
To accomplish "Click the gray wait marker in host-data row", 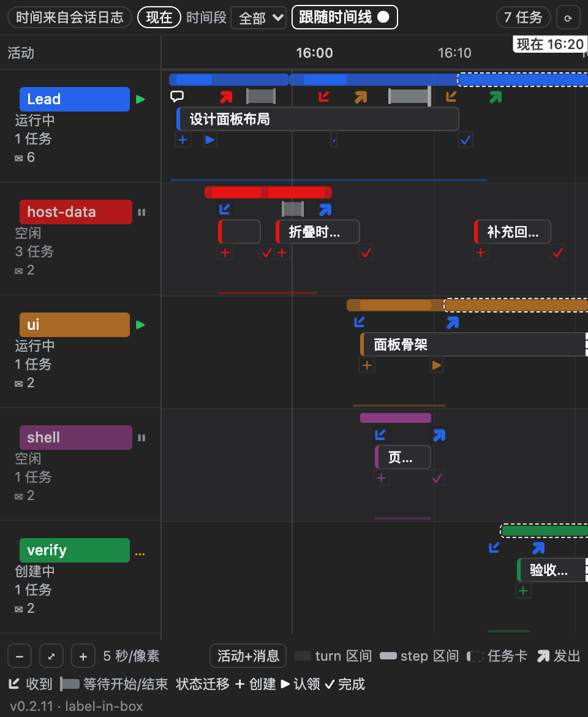I will coord(292,209).
